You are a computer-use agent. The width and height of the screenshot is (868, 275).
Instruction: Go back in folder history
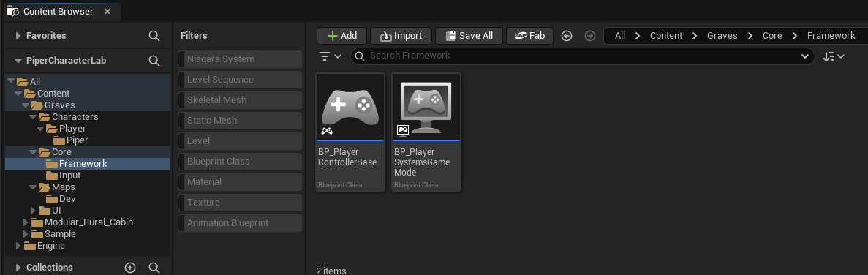coord(566,36)
